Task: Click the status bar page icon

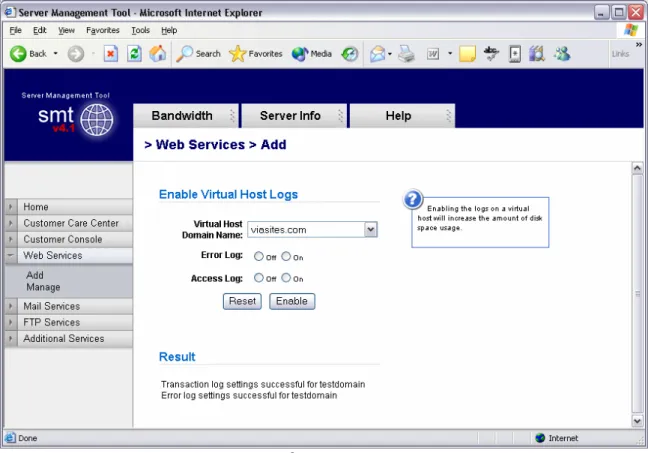Action: [10, 438]
